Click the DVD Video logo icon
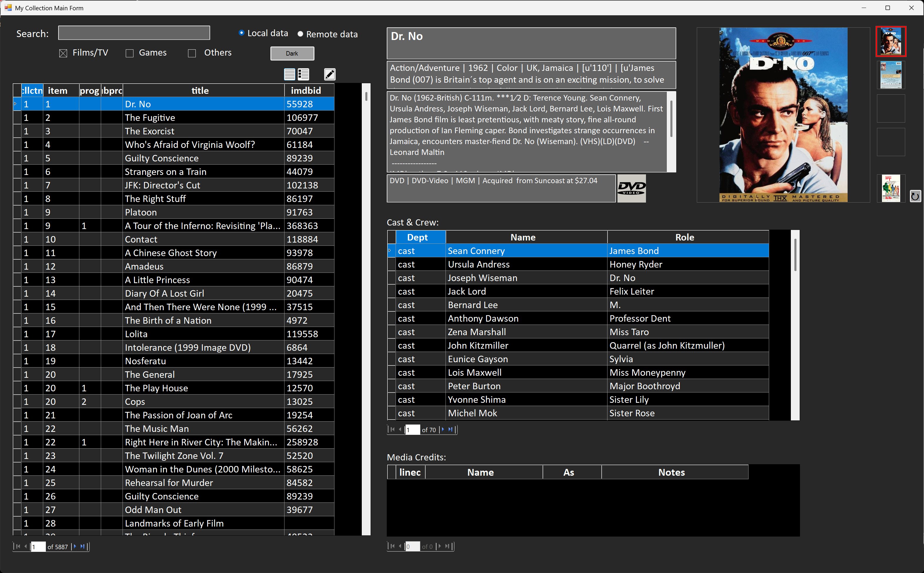Screen dimensions: 924x573 point(632,188)
